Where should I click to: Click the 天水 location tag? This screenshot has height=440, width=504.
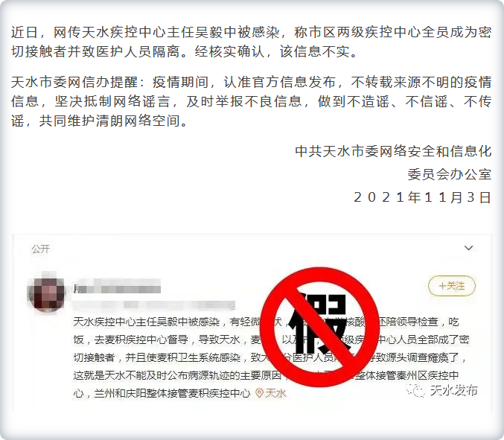(275, 393)
